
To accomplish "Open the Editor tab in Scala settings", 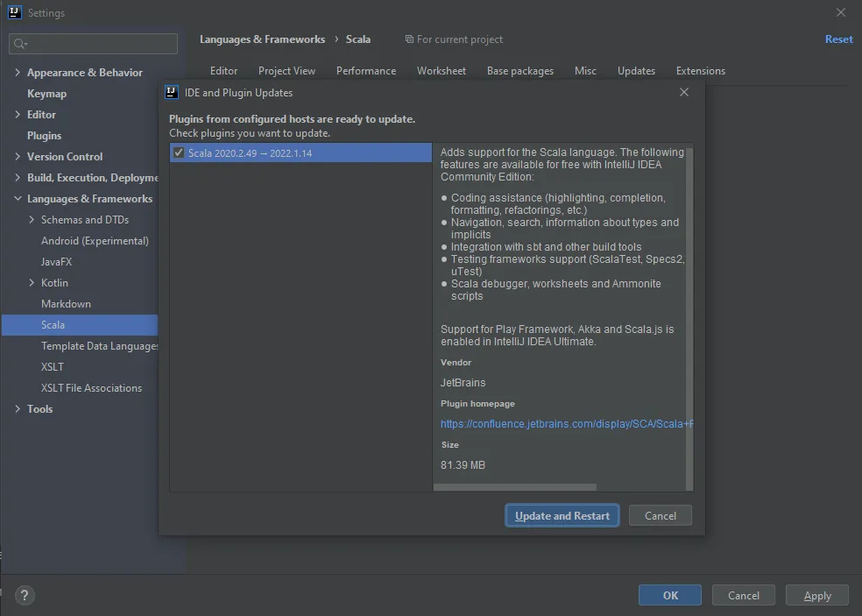I will 223,71.
